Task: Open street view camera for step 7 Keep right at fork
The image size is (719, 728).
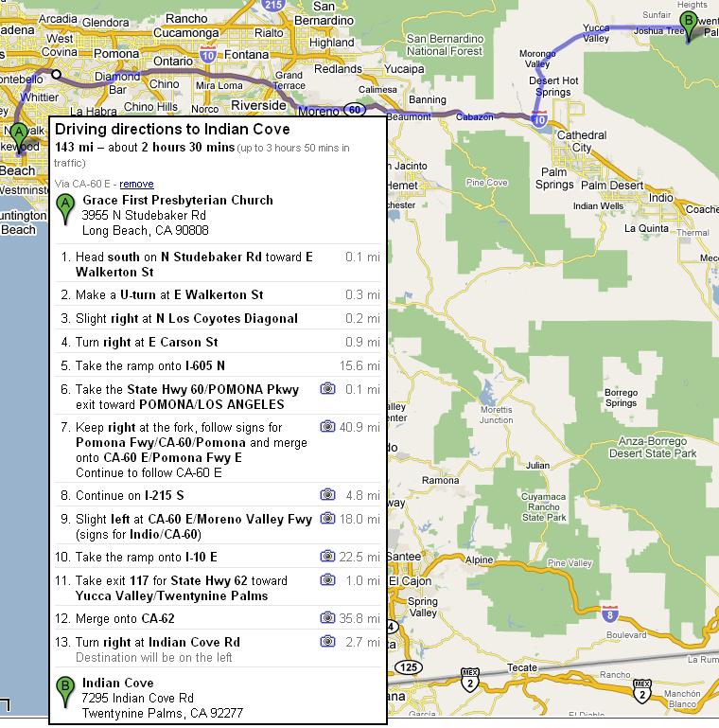Action: [327, 426]
